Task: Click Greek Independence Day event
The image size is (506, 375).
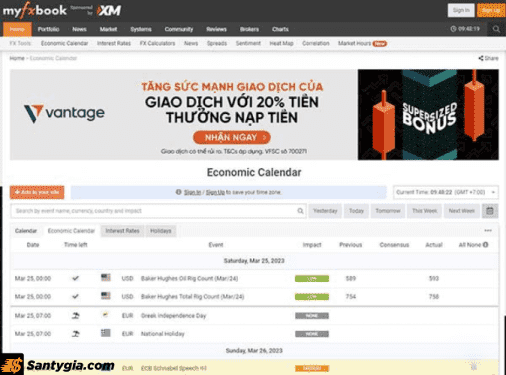Action: tap(173, 316)
